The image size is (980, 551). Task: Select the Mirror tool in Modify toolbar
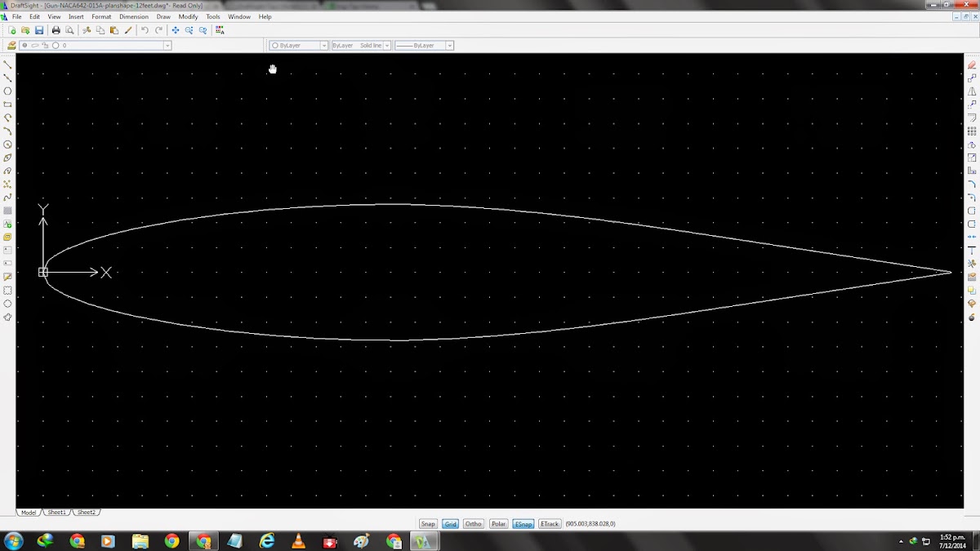[972, 91]
